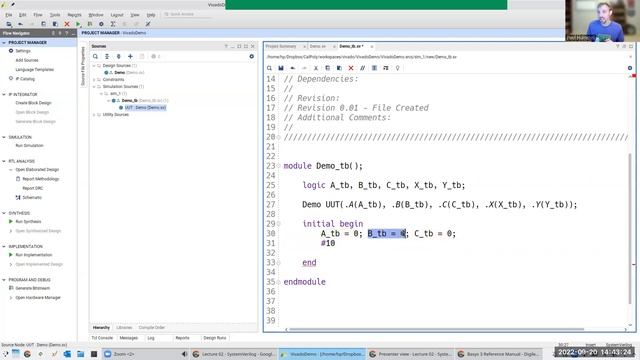Click Run Simulation
The height and width of the screenshot is (360, 640).
[29, 146]
